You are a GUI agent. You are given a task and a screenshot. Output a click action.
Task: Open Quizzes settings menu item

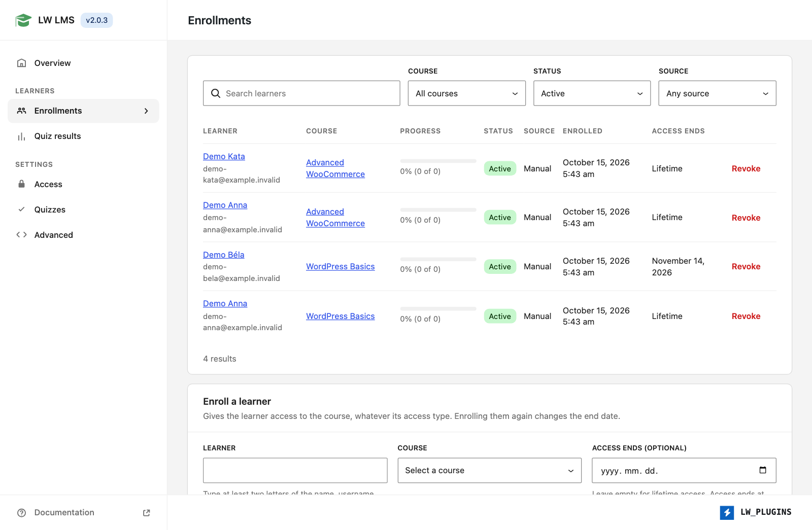tap(83, 209)
